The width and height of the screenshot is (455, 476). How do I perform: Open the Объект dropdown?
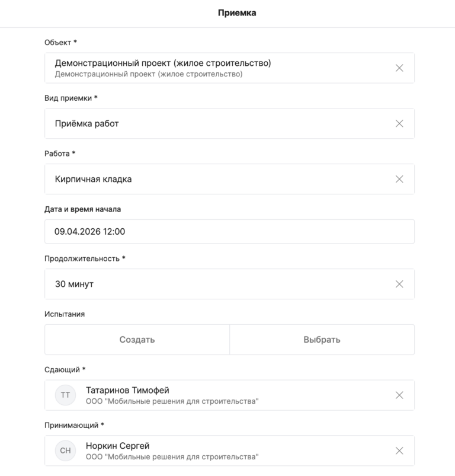pos(213,68)
